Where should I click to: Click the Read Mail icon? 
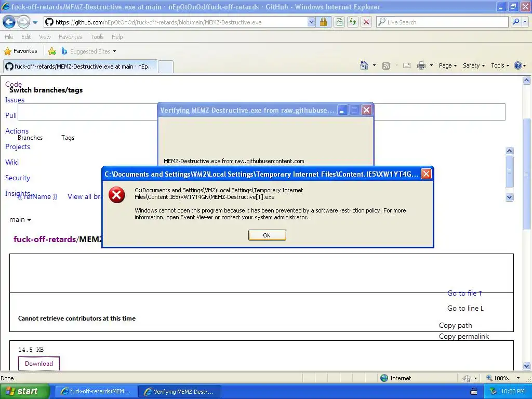click(x=406, y=65)
